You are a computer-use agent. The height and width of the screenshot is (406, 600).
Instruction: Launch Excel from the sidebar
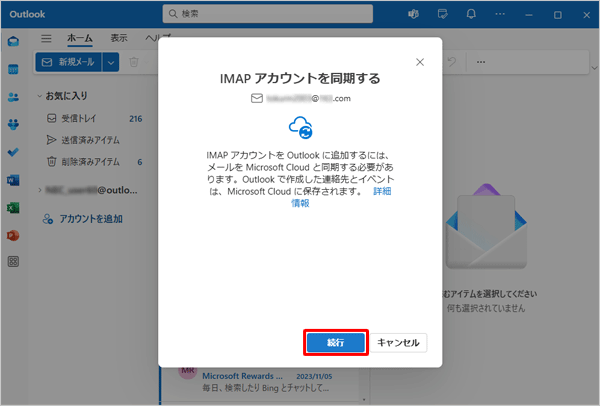pyautogui.click(x=13, y=208)
